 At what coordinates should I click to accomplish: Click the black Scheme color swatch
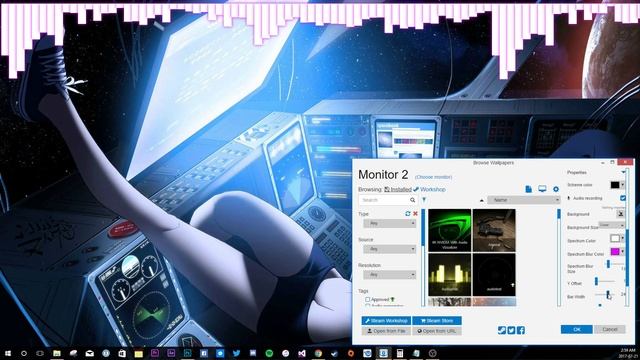(x=615, y=185)
